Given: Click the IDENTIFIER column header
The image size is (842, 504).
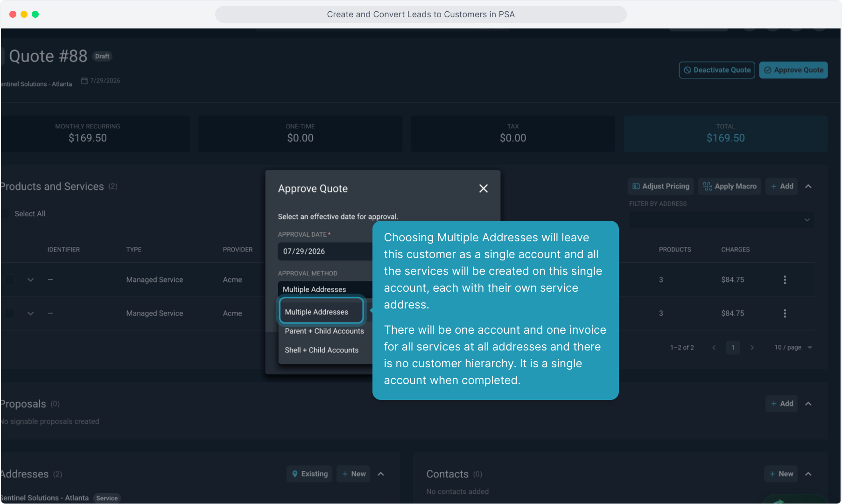Looking at the screenshot, I should [63, 250].
